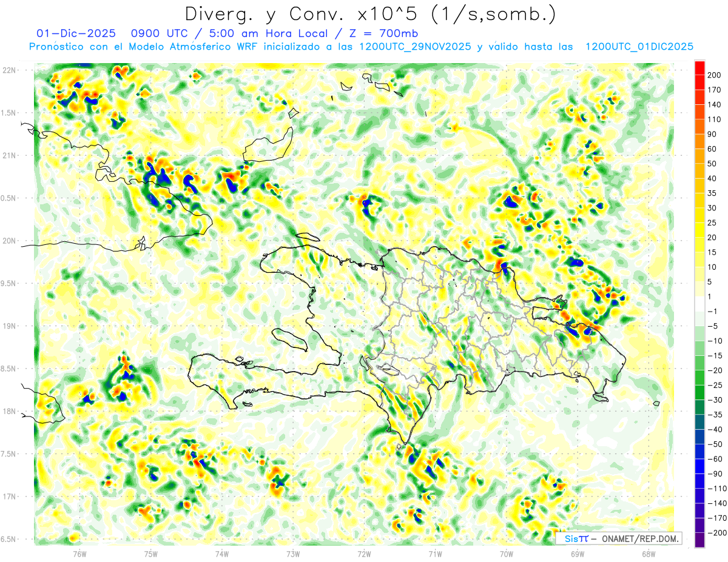Click the white colorbar segment between 1 and -1

699,304
